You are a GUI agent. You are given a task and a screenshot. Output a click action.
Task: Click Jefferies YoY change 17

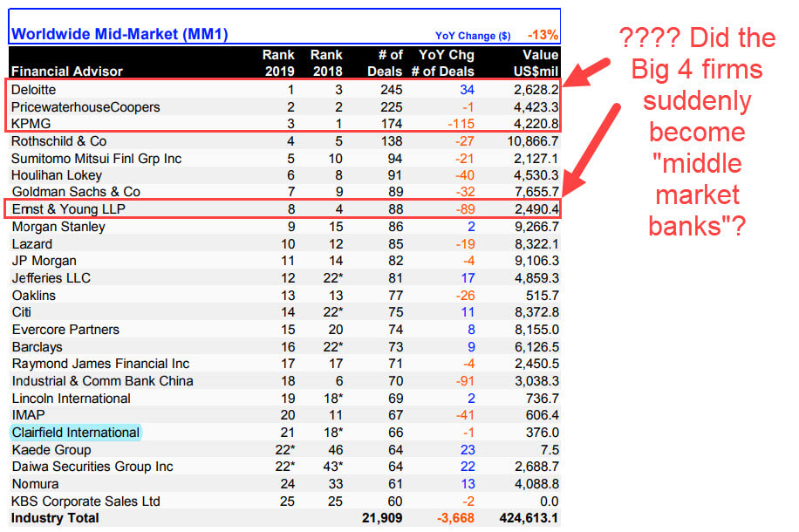468,278
